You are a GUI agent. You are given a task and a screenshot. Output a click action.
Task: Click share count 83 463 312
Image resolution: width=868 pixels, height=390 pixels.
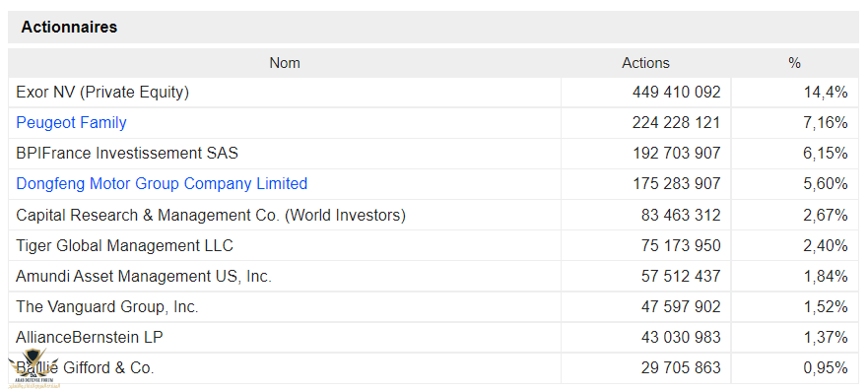pos(681,215)
